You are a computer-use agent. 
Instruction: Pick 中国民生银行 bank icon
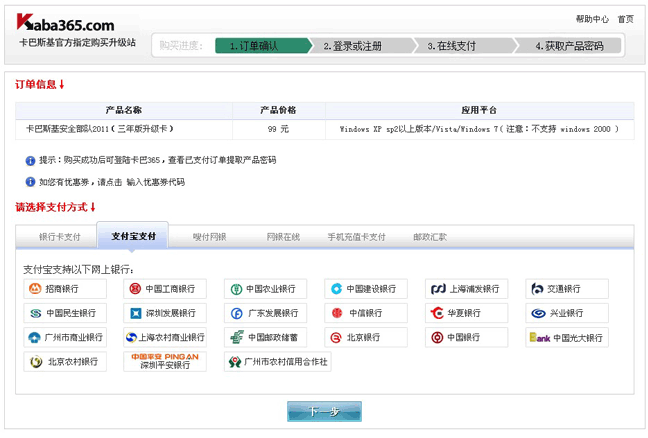click(x=65, y=313)
